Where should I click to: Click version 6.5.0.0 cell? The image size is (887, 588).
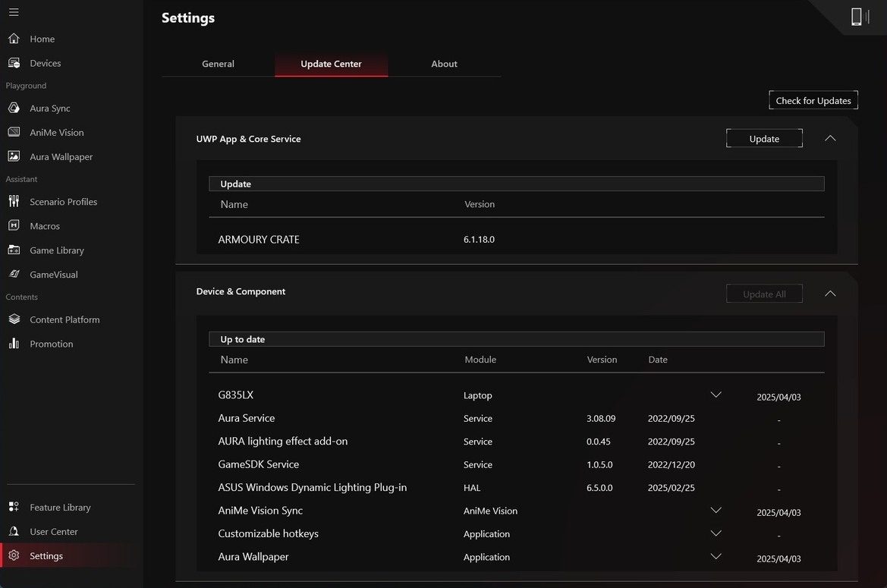click(599, 488)
